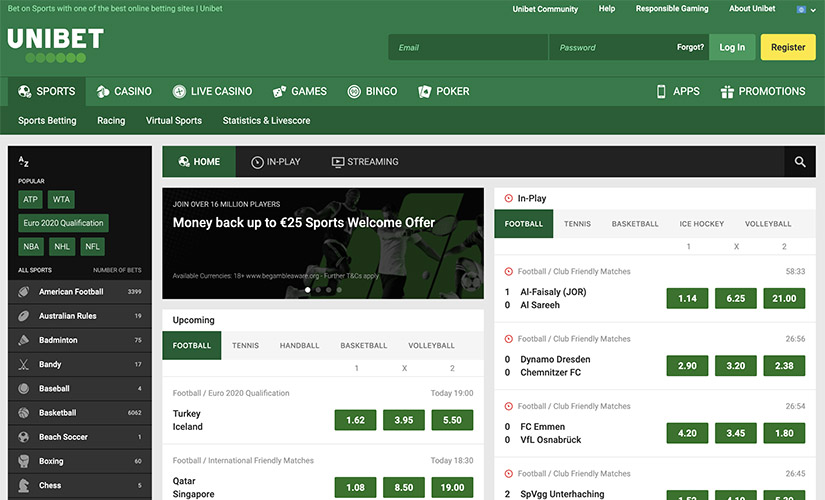Click the Sports soccer ball icon

point(24,92)
